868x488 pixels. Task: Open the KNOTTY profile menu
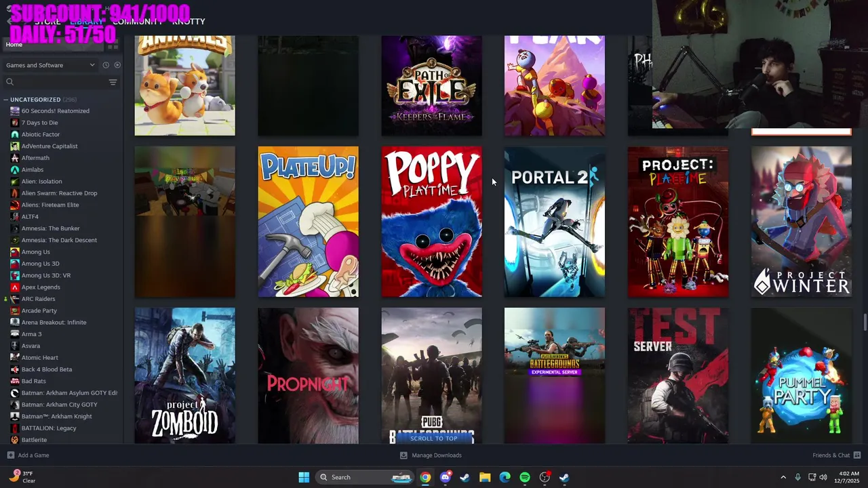coord(189,22)
